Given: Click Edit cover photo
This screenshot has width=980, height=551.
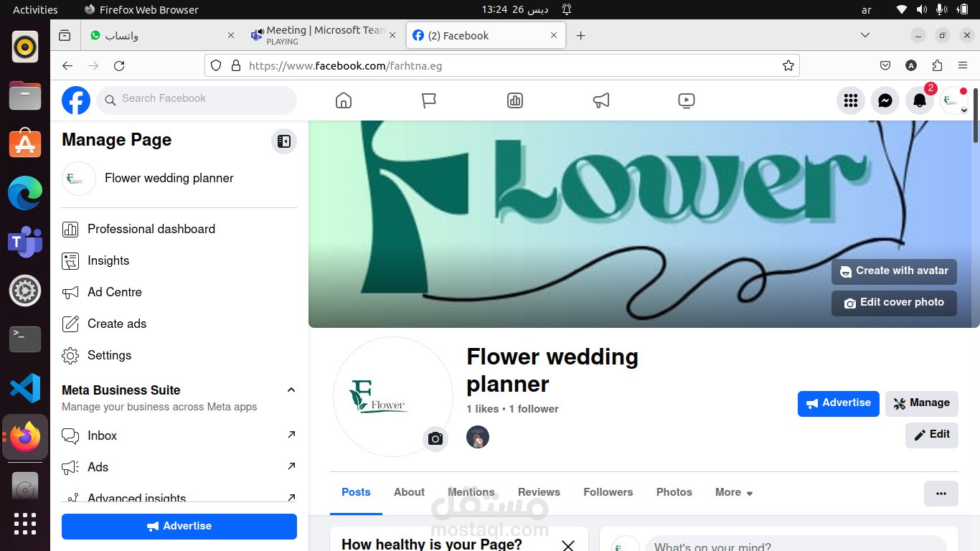Looking at the screenshot, I should pyautogui.click(x=894, y=303).
